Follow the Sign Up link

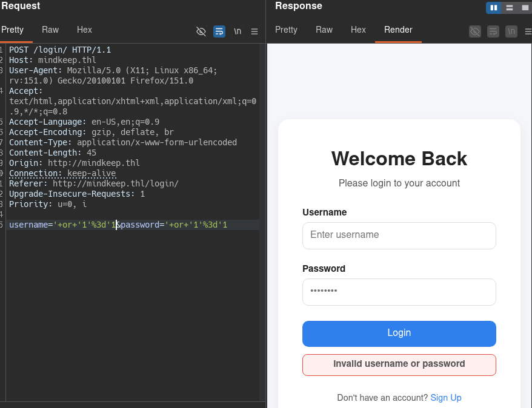click(x=446, y=398)
